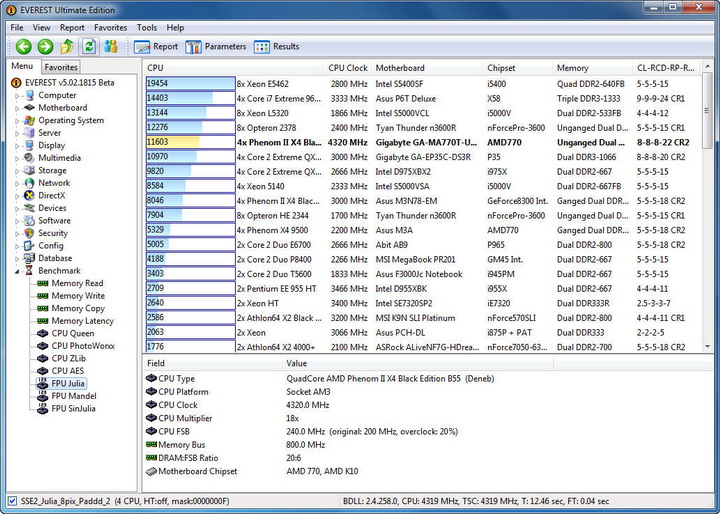Click the green Forward arrow toolbar icon

(x=45, y=46)
